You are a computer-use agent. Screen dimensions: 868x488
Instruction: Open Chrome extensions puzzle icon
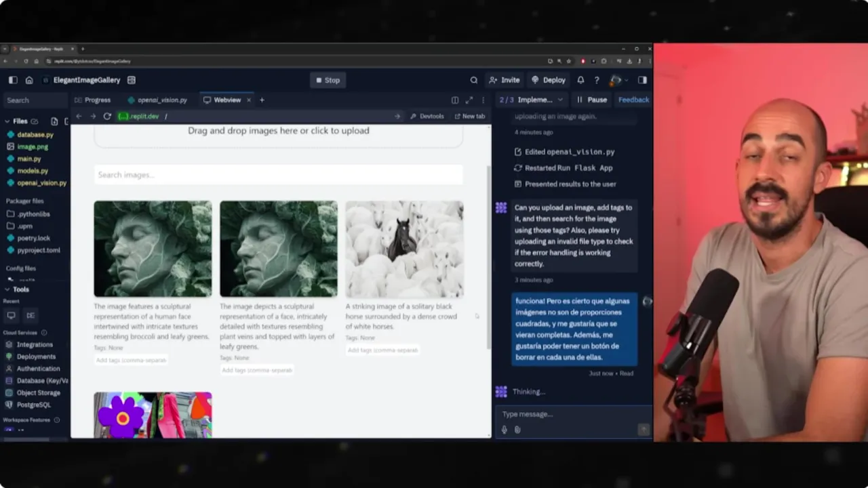604,61
